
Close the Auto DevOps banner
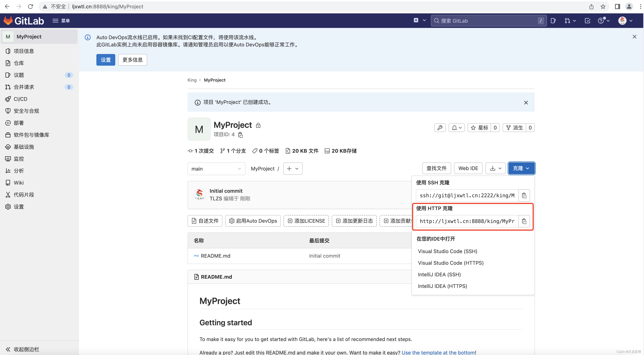(635, 37)
